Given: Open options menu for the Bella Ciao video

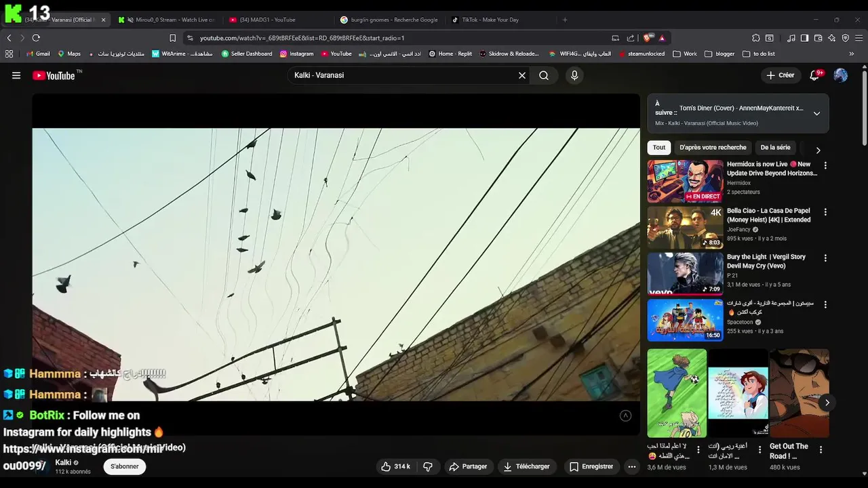Looking at the screenshot, I should (825, 212).
